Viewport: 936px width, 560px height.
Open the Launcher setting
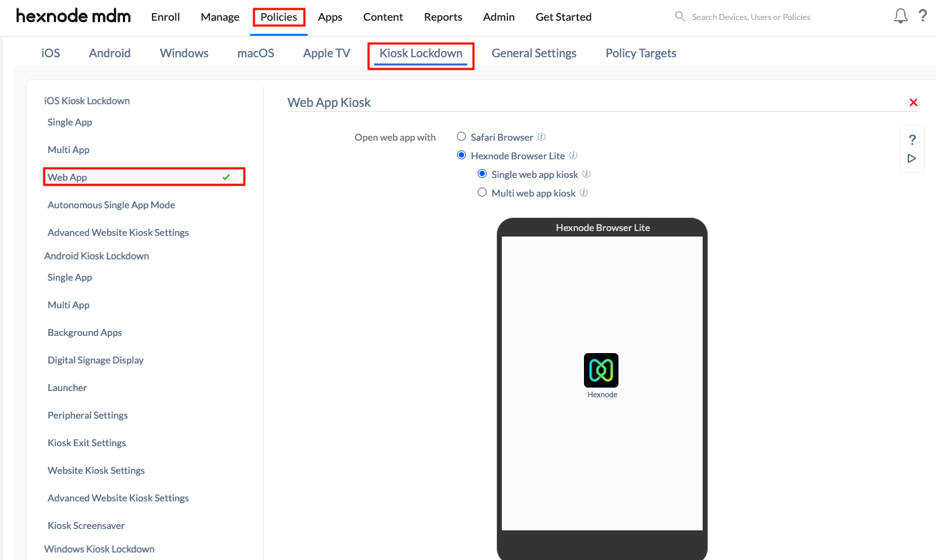[67, 388]
